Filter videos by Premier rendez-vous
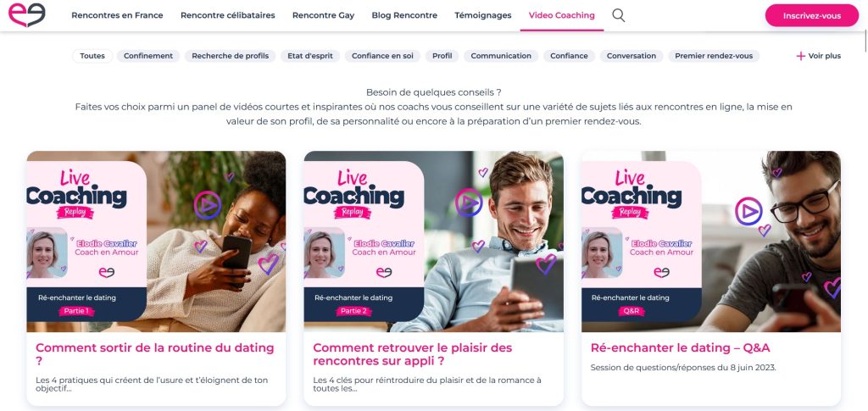This screenshot has height=411, width=868. click(714, 56)
